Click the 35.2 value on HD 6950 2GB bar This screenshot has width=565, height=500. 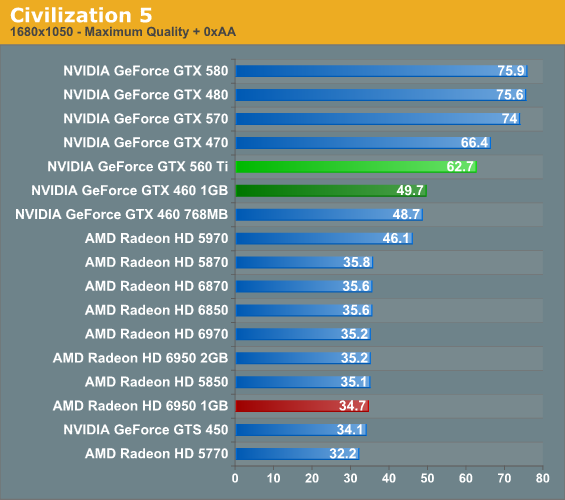pyautogui.click(x=355, y=358)
